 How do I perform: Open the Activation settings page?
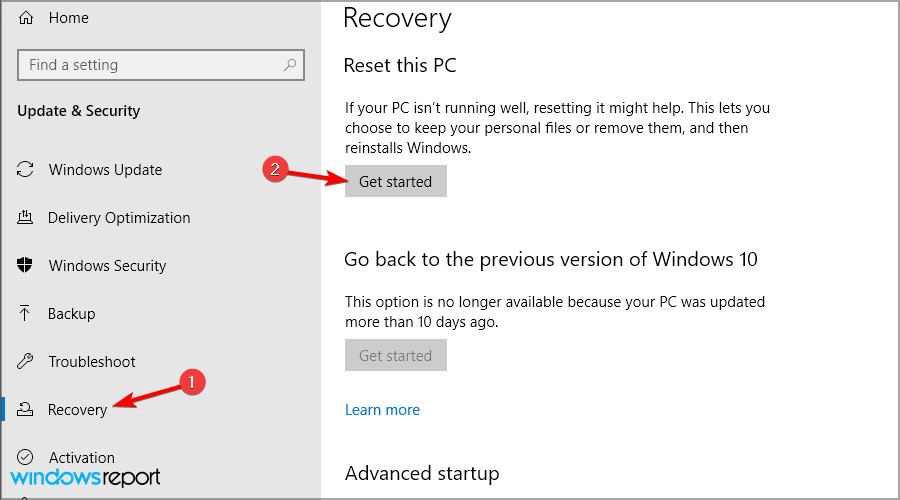[x=82, y=458]
